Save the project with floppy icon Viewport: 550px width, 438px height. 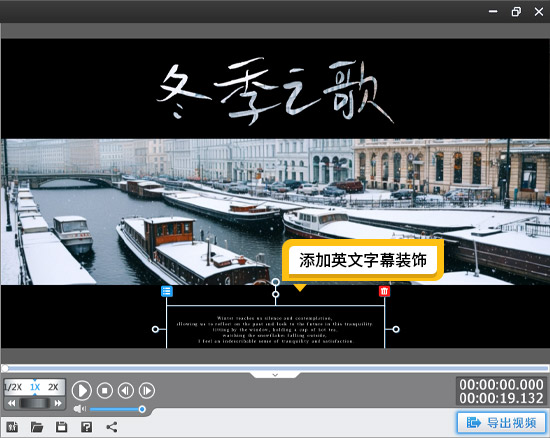61,427
